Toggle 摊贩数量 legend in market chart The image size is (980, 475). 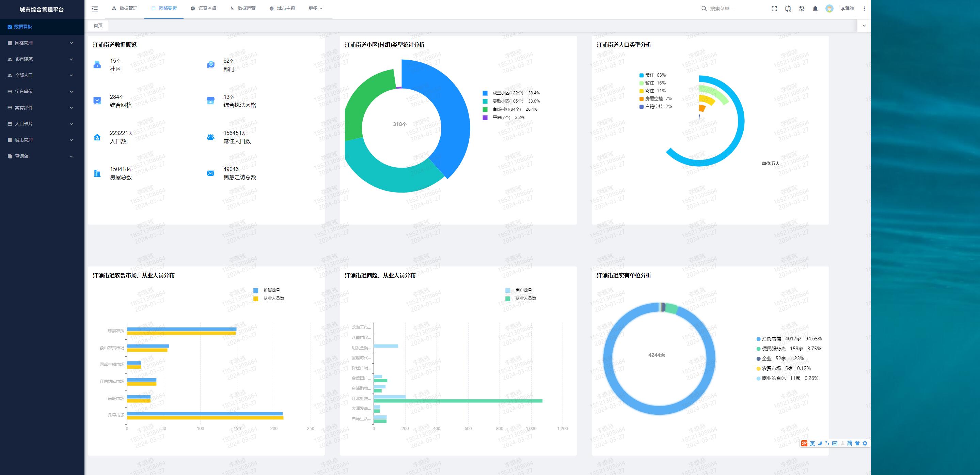(x=267, y=290)
